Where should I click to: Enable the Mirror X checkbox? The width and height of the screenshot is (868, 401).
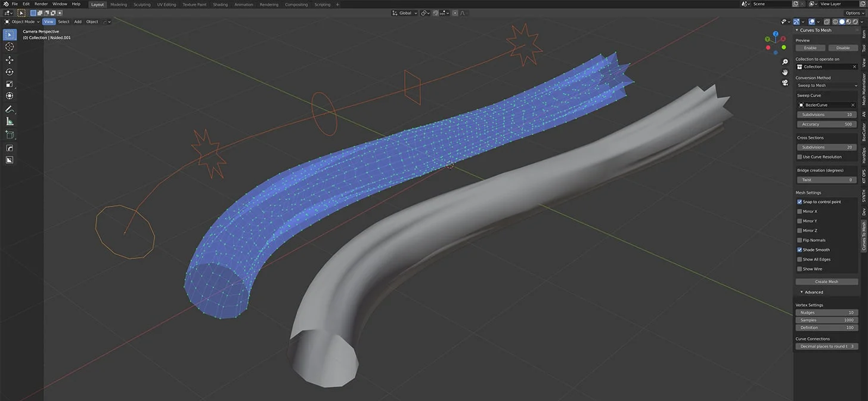point(799,211)
